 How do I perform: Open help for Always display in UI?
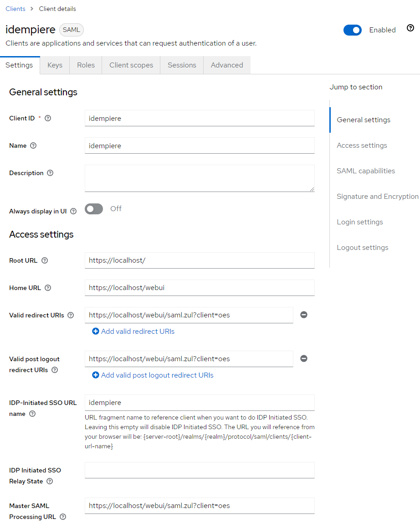pyautogui.click(x=73, y=211)
